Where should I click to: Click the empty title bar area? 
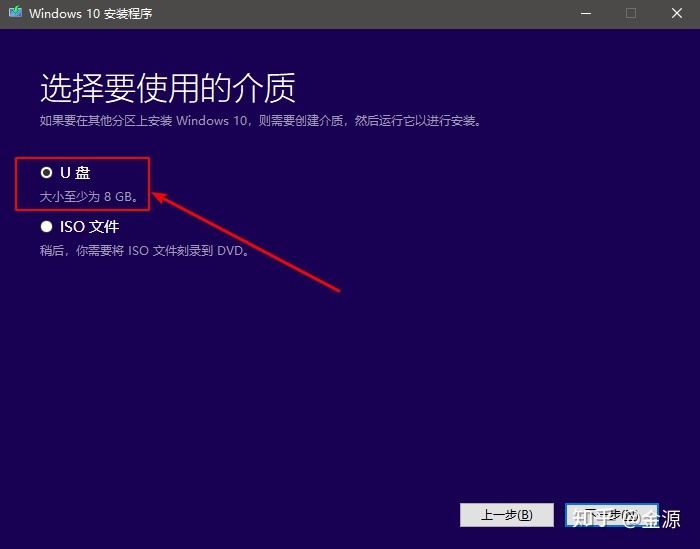click(350, 14)
